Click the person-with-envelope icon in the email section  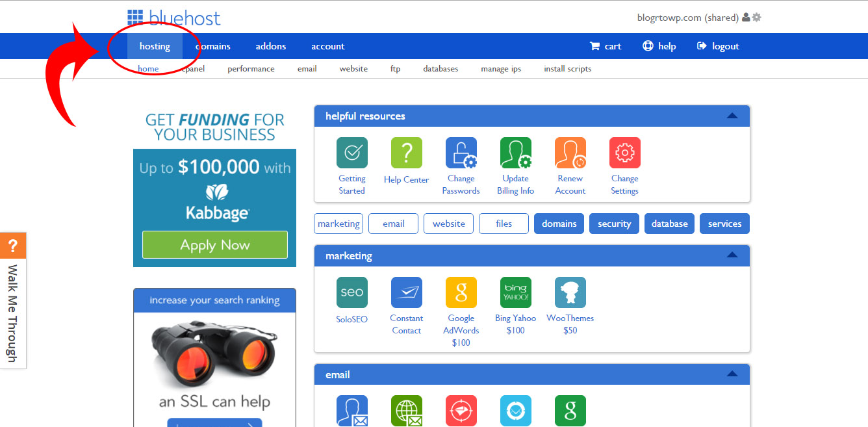(351, 411)
